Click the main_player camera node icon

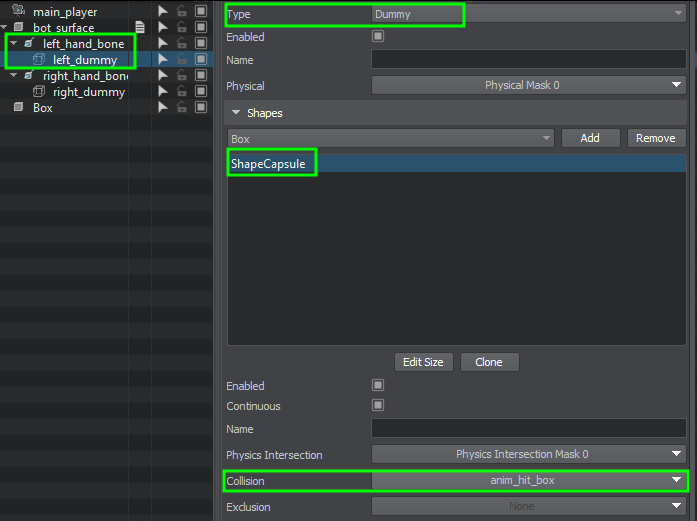(x=18, y=11)
